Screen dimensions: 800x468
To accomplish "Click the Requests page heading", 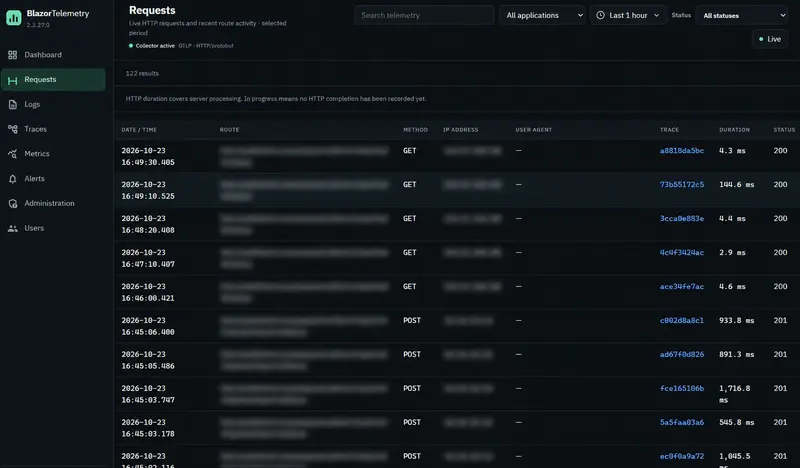I will 152,10.
